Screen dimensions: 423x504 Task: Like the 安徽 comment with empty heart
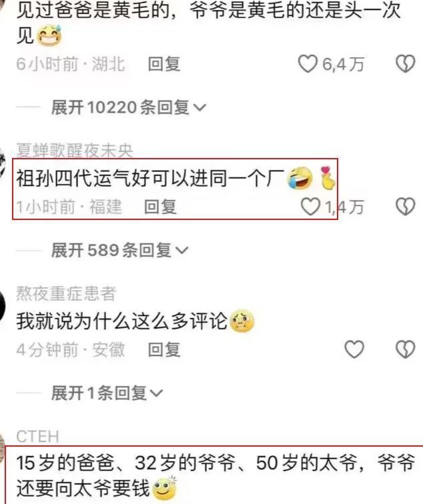point(354,349)
